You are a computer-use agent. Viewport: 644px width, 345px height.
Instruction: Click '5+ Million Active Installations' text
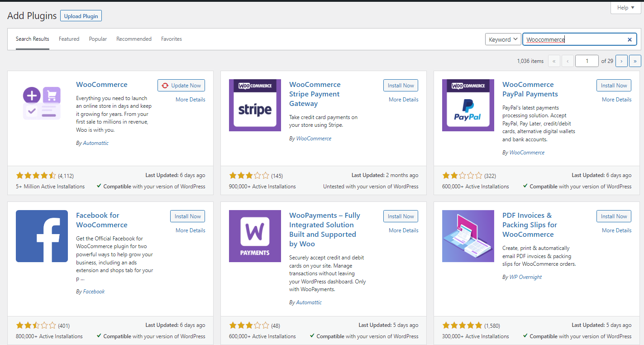(50, 187)
